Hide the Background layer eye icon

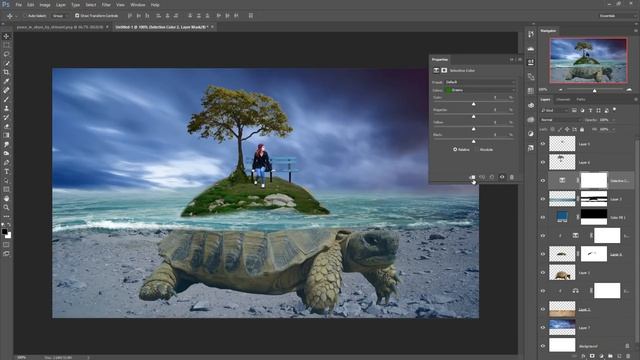[543, 346]
